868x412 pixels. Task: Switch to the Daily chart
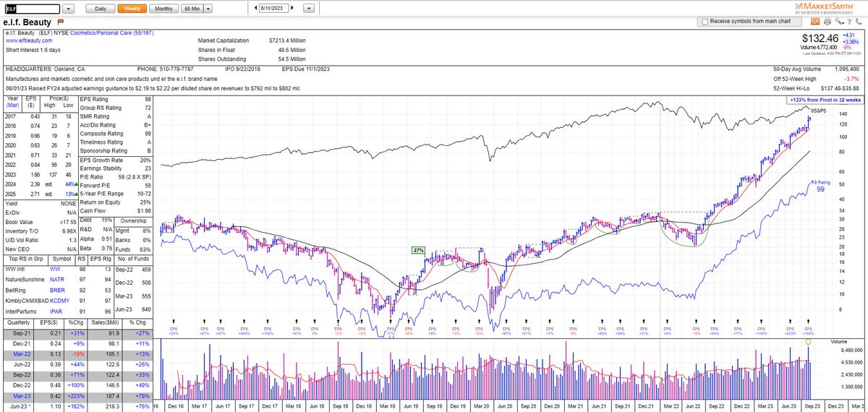[101, 8]
